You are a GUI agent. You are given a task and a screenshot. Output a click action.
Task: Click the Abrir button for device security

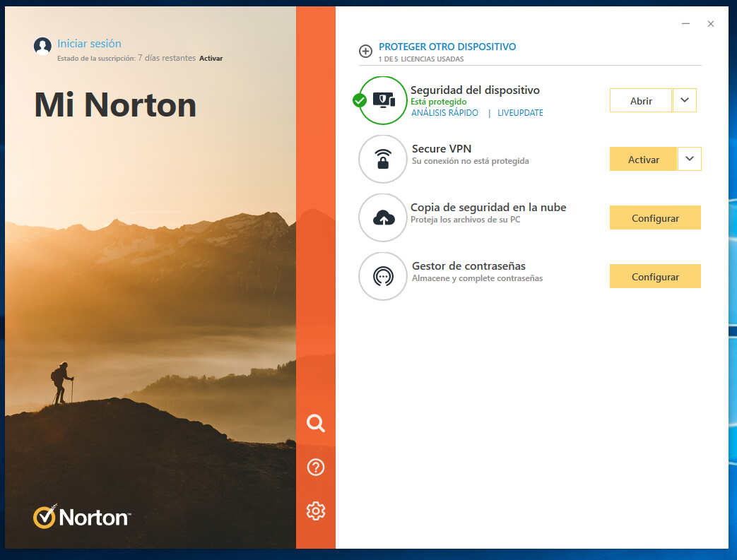pyautogui.click(x=641, y=100)
